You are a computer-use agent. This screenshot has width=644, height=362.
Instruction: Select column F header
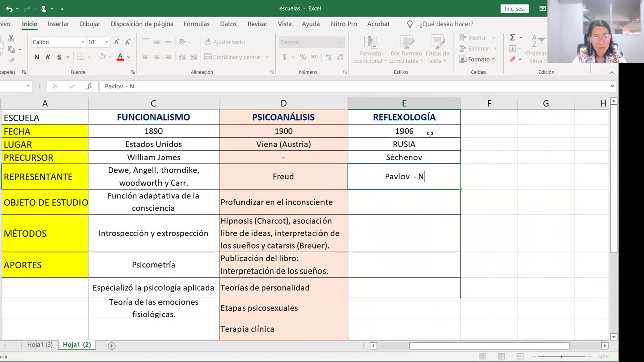489,103
